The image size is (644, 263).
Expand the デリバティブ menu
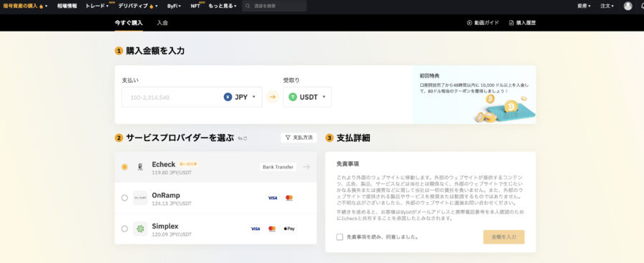(x=137, y=6)
